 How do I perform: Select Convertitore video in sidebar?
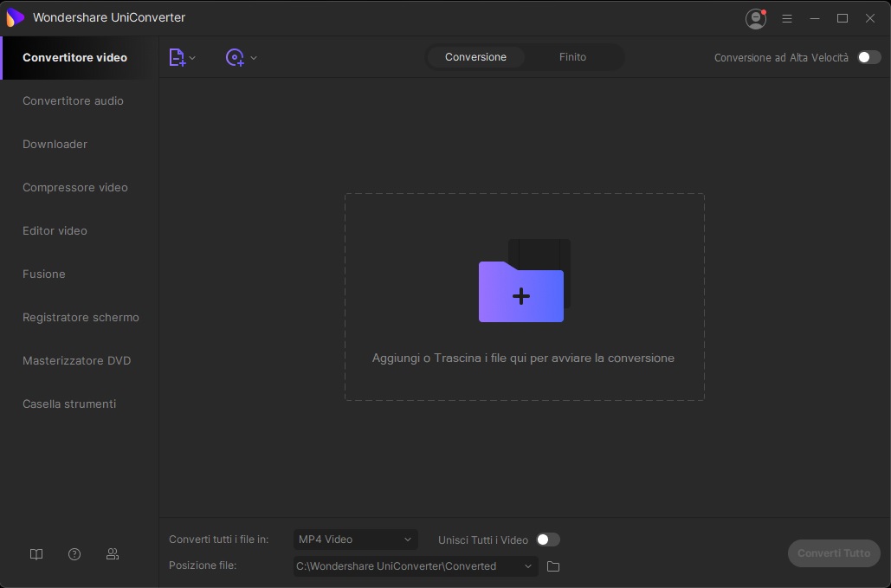click(81, 57)
